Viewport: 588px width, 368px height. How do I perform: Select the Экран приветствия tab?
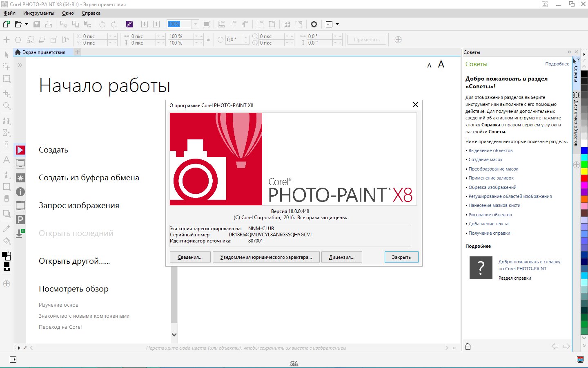coord(43,52)
